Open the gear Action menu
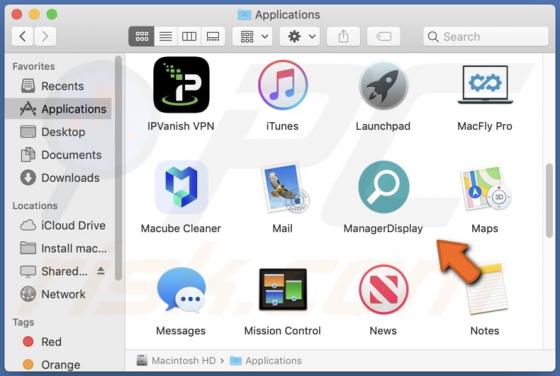Viewport: 560px width, 376px height. click(300, 36)
